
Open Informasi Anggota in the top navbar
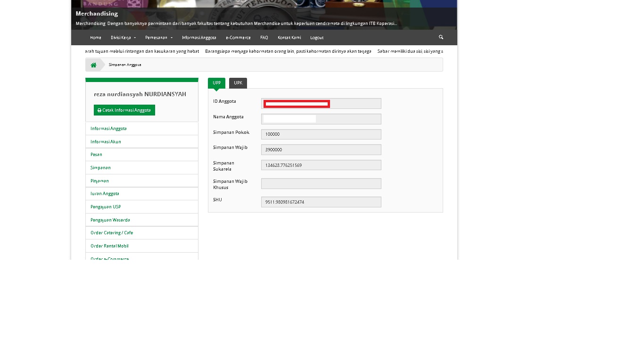pyautogui.click(x=199, y=38)
